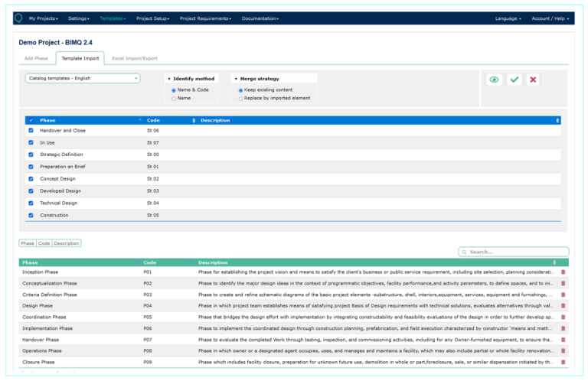Uncheck the Strategic Definition checkbox

pos(31,155)
